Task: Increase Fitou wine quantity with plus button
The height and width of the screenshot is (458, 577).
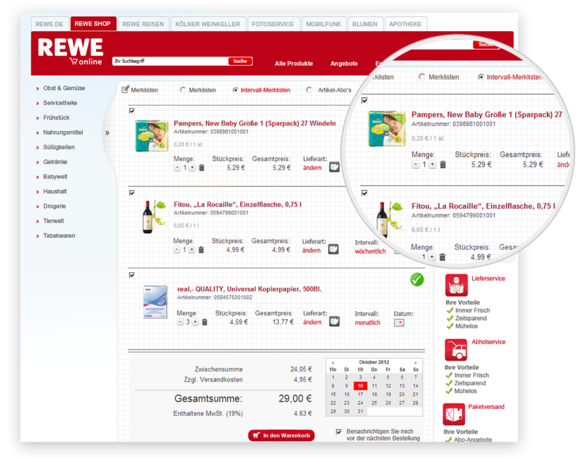Action: (x=192, y=250)
